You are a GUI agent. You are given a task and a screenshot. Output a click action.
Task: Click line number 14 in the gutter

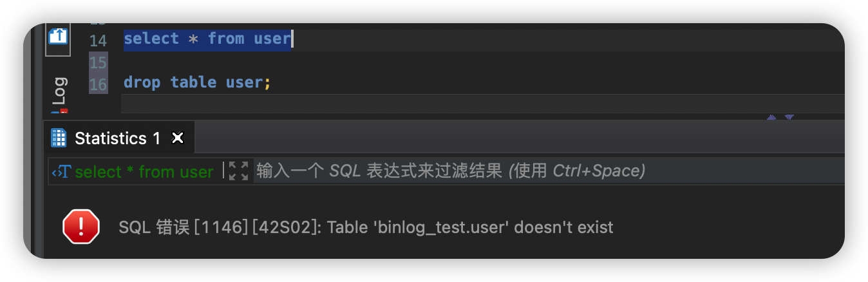pos(98,41)
